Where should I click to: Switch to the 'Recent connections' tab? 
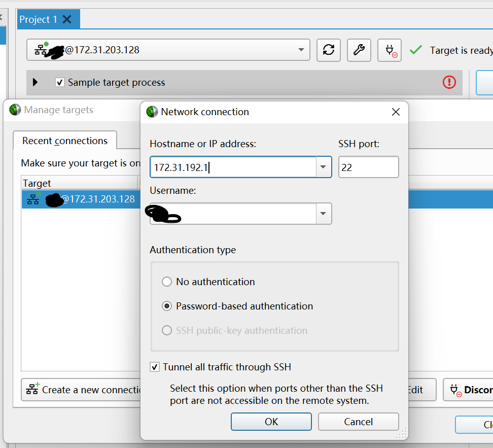tap(65, 141)
